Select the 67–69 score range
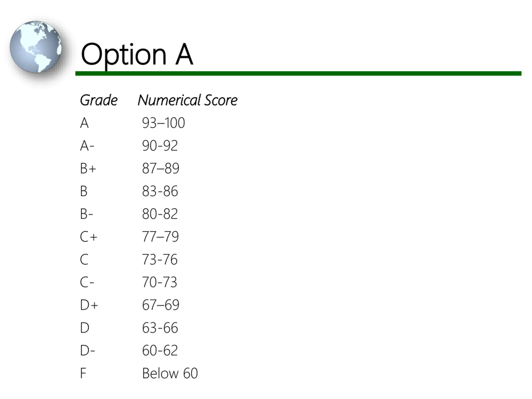The height and width of the screenshot is (399, 532). point(161,305)
